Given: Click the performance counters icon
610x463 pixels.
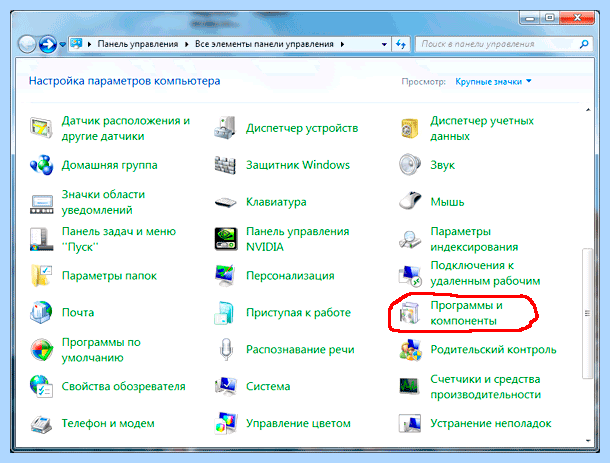Looking at the screenshot, I should click(x=409, y=386).
